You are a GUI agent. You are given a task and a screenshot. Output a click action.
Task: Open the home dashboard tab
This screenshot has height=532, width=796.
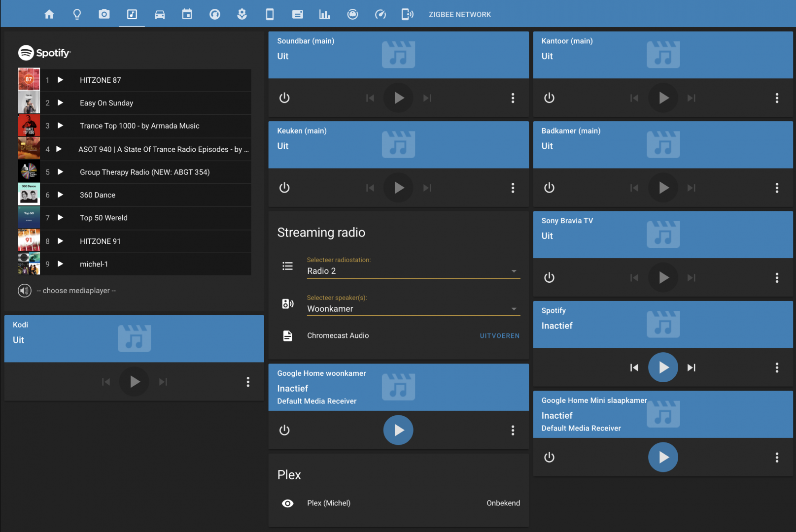pos(49,14)
